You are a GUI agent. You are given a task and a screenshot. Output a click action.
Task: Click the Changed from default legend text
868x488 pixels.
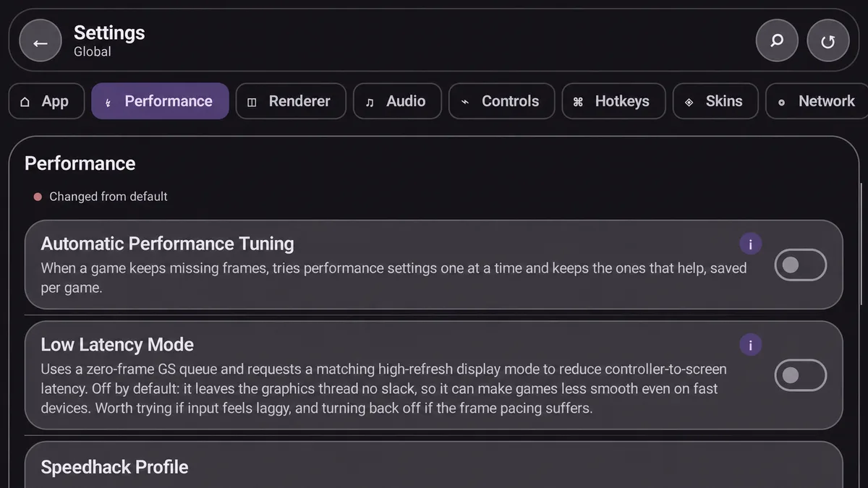(109, 197)
